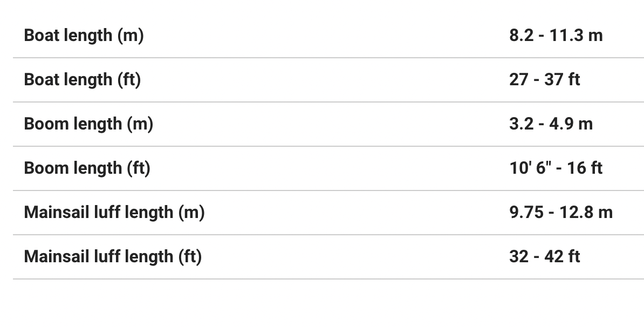Select the '32 - 42 ft' value
Screen dimensions: 644x327
pyautogui.click(x=544, y=257)
